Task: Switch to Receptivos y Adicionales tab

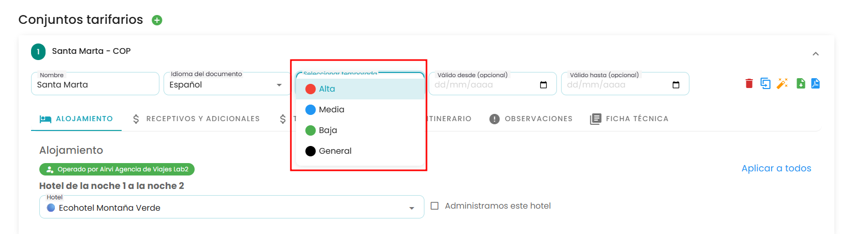Action: pyautogui.click(x=196, y=119)
